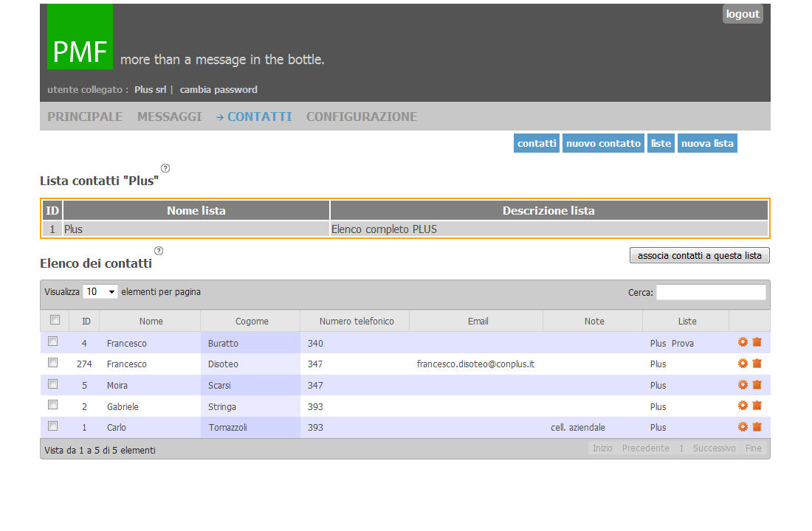Click email francesco.disoteo@conplus.it
The width and height of the screenshot is (812, 531).
(475, 364)
